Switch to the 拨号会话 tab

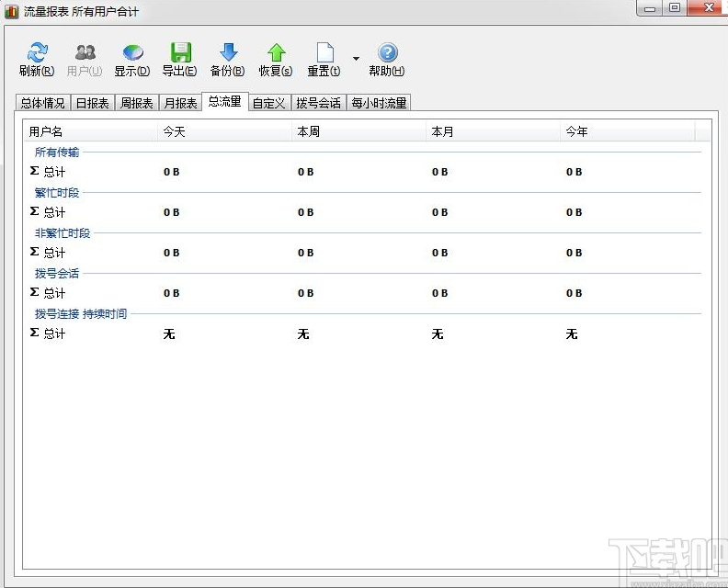tap(318, 103)
